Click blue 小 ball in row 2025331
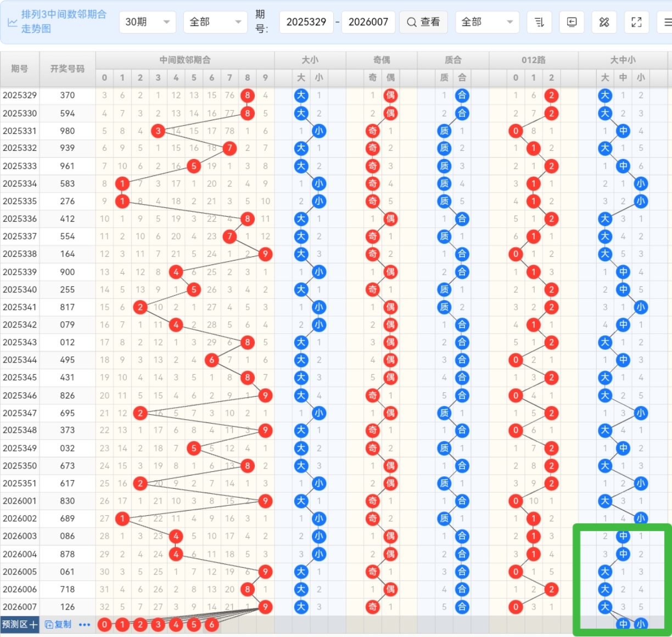The width and height of the screenshot is (672, 637). (x=319, y=131)
